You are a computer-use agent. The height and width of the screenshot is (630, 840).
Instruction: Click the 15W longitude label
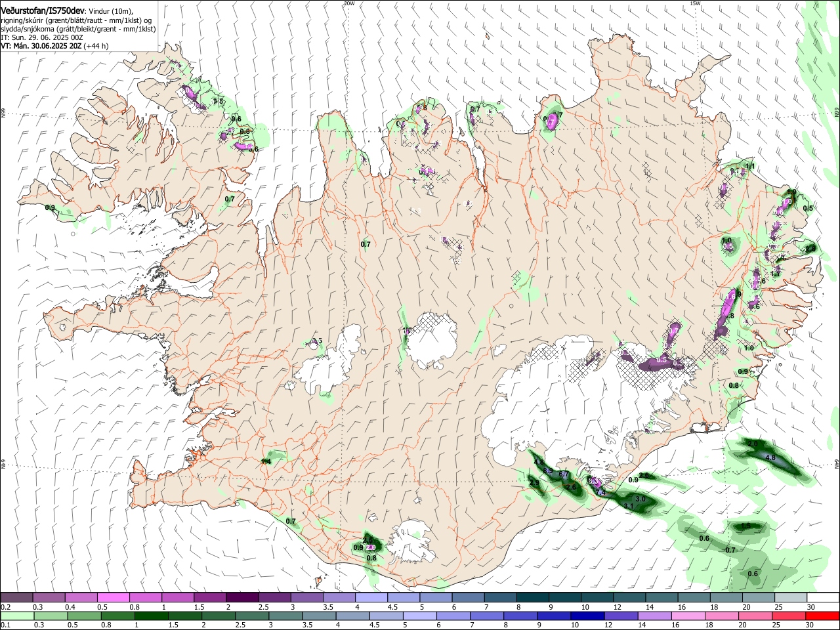click(x=696, y=3)
